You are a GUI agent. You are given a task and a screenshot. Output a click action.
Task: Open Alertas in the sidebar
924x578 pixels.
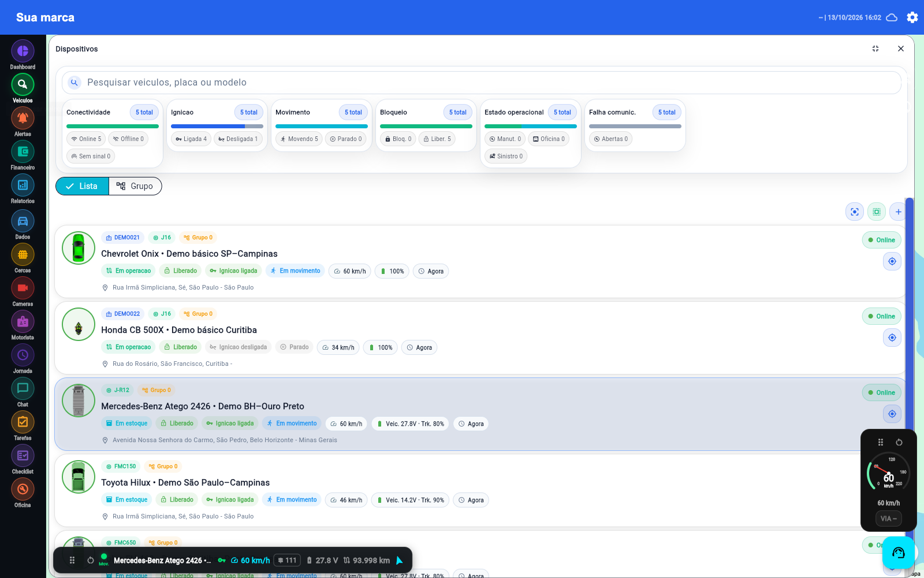(x=23, y=118)
